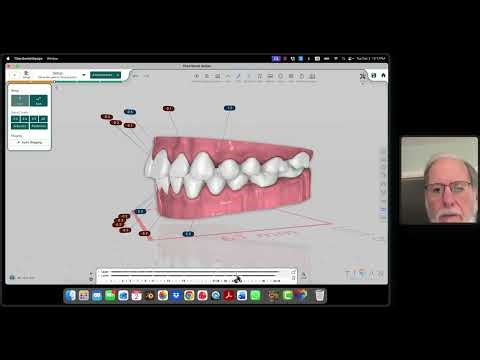Click the Anterior button in the side panel

point(20,126)
